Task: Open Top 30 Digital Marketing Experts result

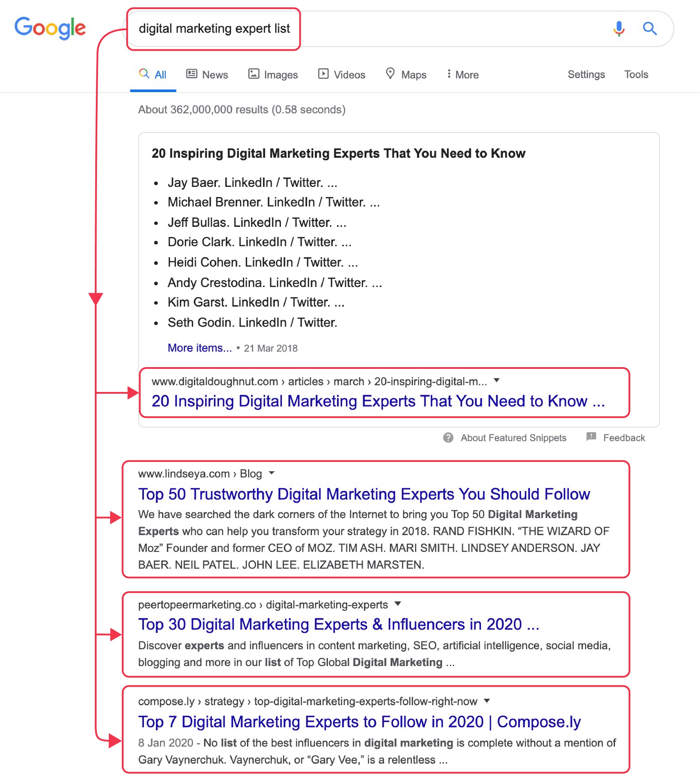Action: 338,624
